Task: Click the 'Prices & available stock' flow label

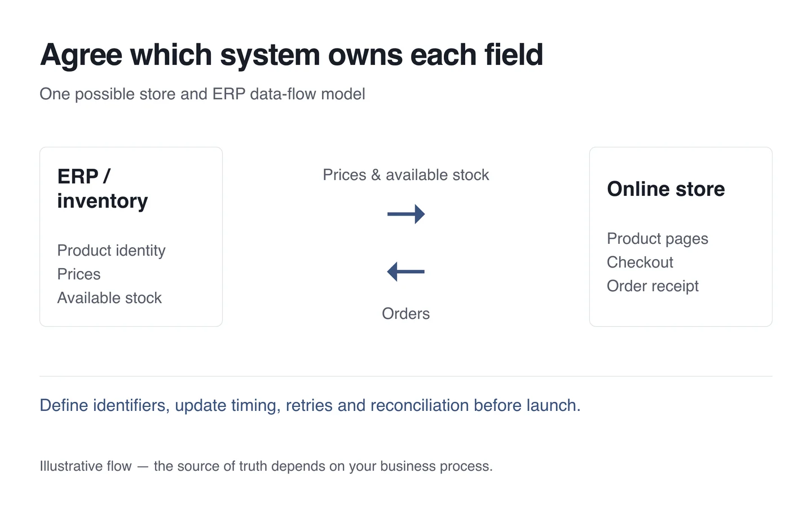Action: (x=406, y=175)
